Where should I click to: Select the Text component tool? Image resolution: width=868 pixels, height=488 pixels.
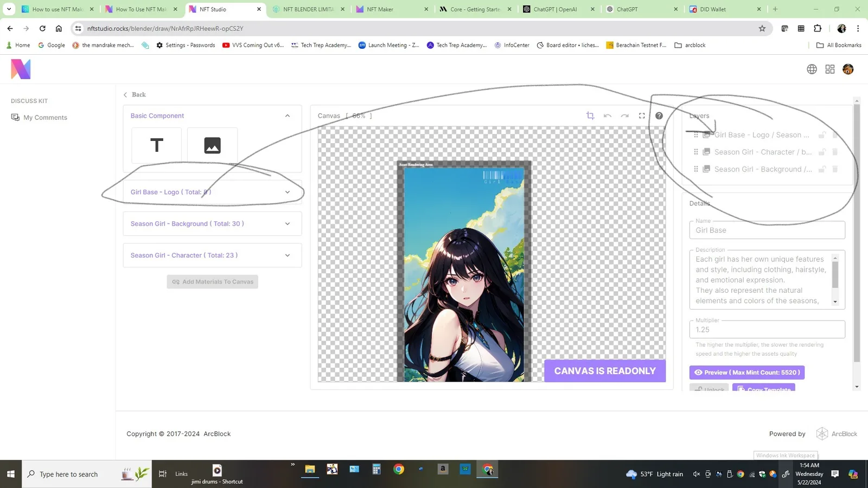point(157,145)
